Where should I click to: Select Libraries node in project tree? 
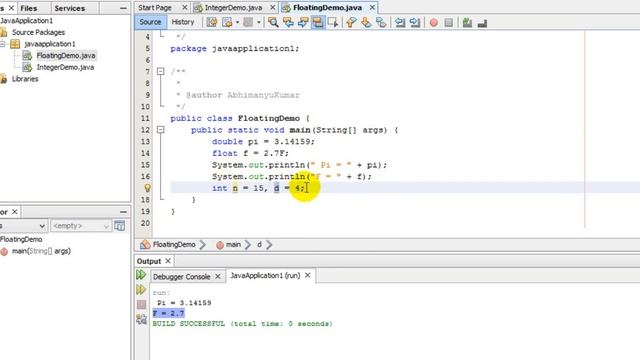[25, 79]
